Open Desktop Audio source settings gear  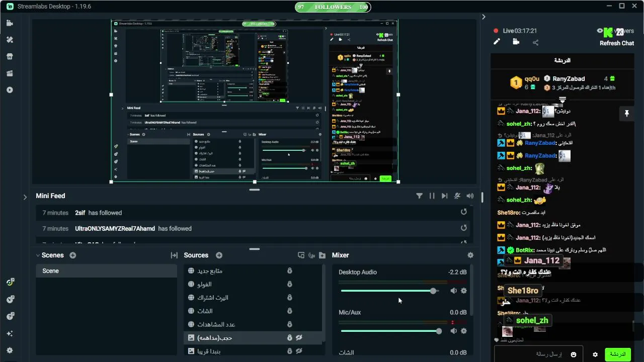pos(464,291)
